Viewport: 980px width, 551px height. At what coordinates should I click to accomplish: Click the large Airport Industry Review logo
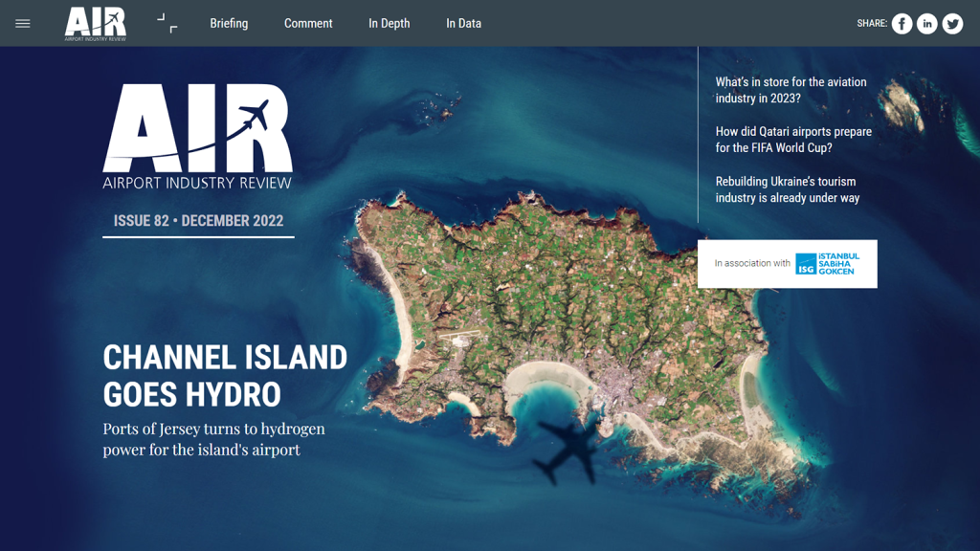click(197, 136)
